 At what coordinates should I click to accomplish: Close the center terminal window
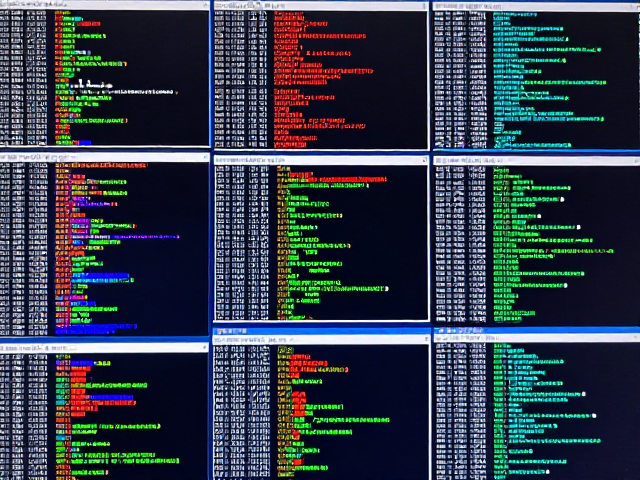[424, 160]
